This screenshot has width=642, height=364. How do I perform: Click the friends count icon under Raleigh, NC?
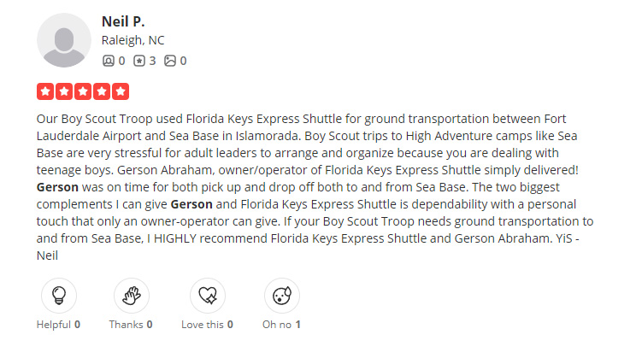[108, 61]
